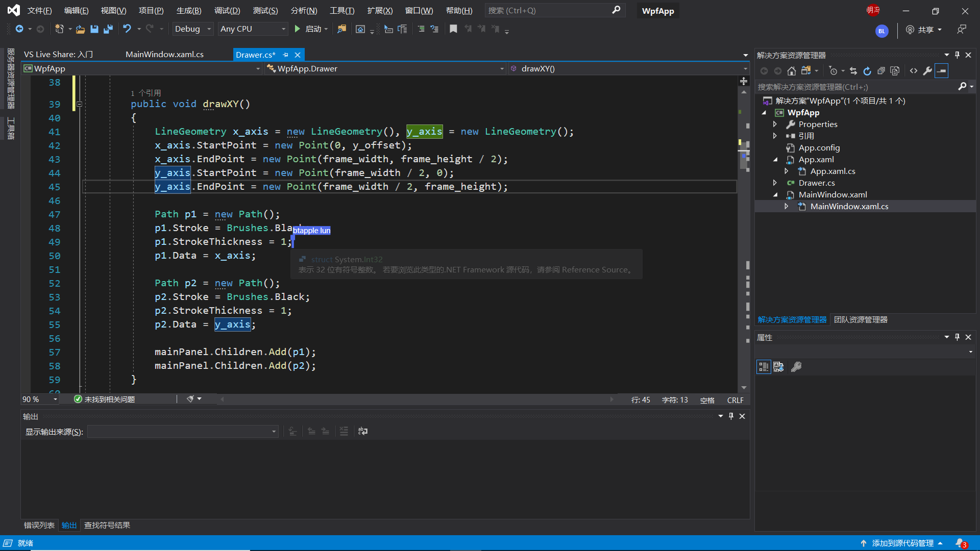Create a new project from the toolbar

tap(59, 29)
